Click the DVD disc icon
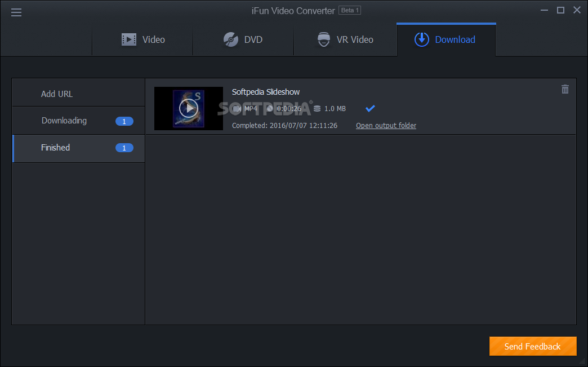 point(231,39)
